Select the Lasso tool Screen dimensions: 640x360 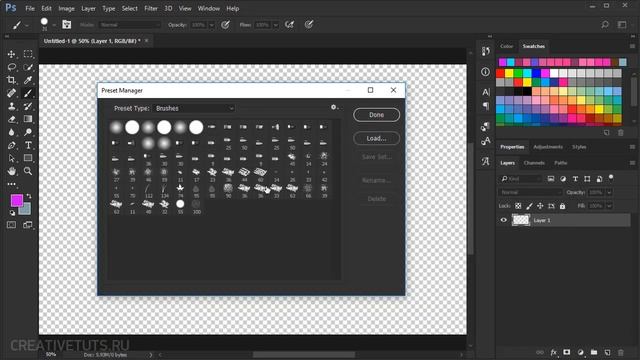[11, 67]
